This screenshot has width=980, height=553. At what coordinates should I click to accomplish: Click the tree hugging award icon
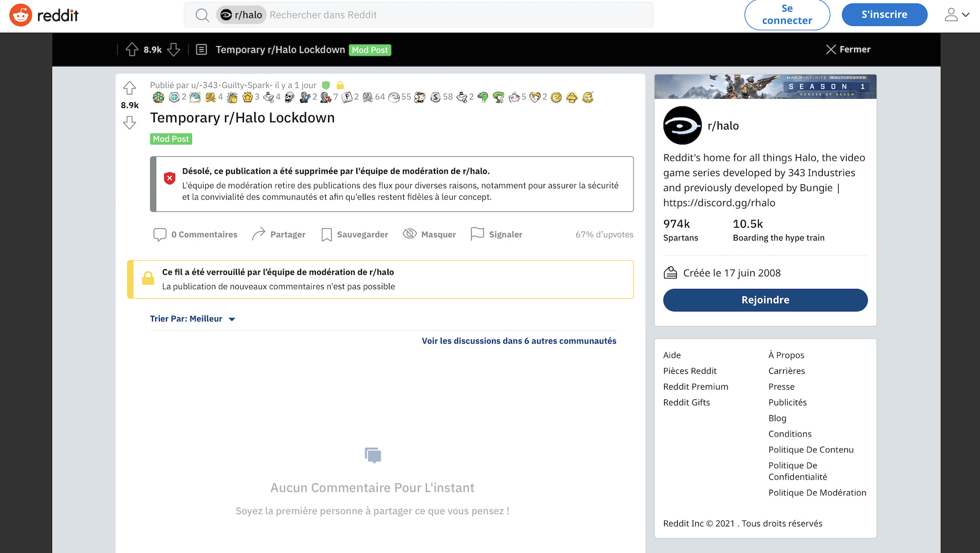pos(499,97)
